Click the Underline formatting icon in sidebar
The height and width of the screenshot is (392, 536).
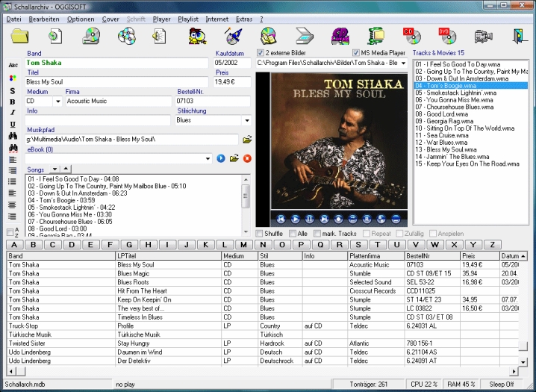coord(12,124)
